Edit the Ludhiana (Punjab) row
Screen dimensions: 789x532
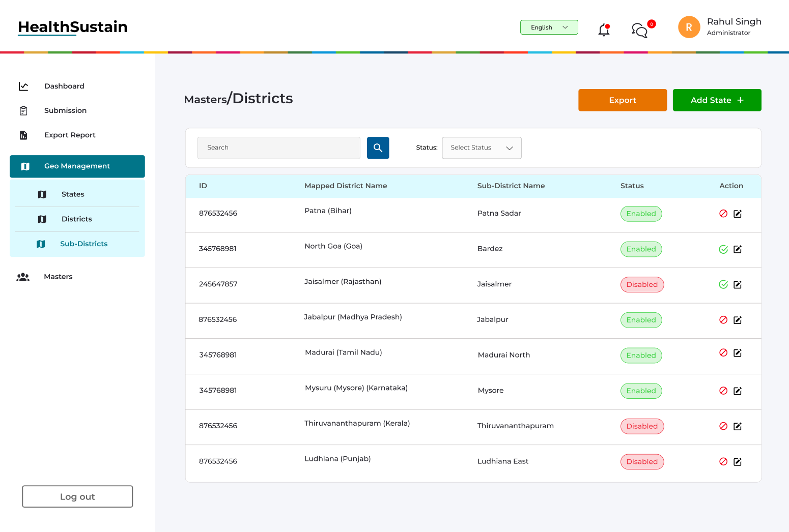738,462
